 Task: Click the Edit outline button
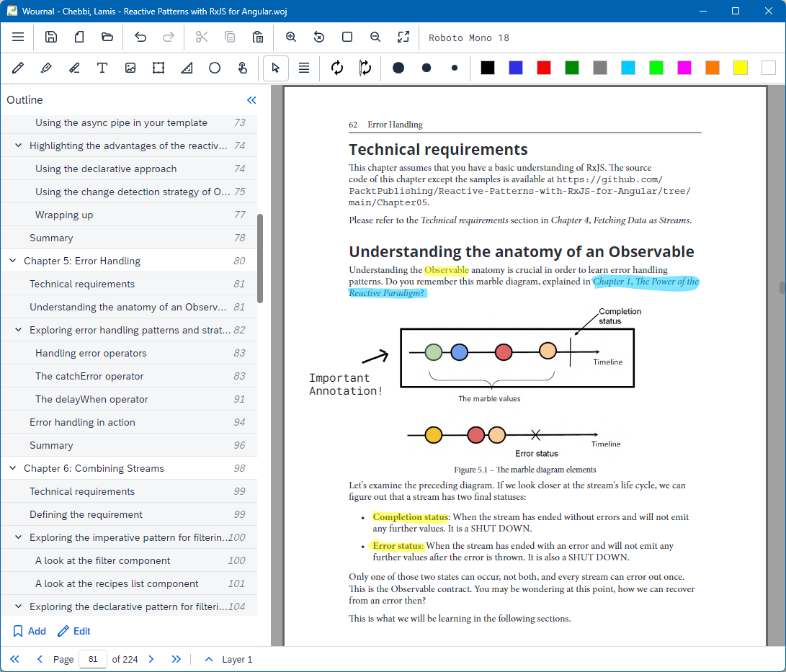(74, 631)
